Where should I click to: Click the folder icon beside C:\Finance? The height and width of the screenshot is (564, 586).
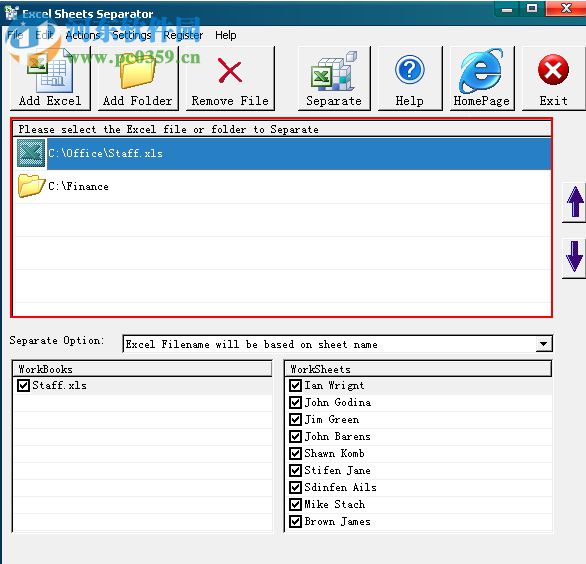31,186
